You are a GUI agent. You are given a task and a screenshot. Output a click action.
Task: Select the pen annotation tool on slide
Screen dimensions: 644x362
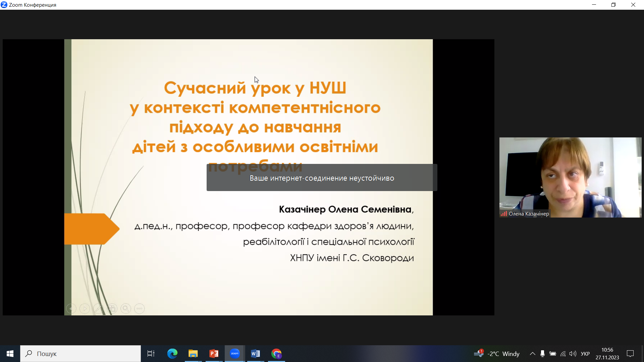pos(98,308)
